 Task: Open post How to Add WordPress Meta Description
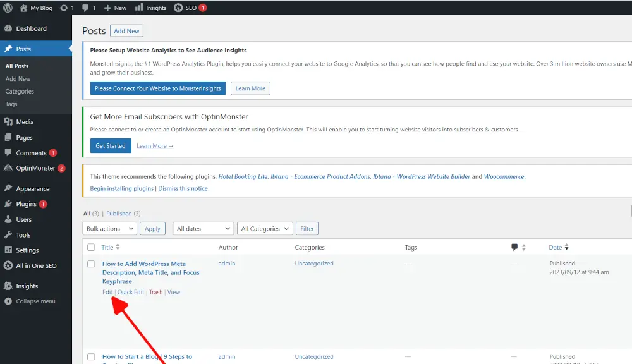click(x=151, y=272)
